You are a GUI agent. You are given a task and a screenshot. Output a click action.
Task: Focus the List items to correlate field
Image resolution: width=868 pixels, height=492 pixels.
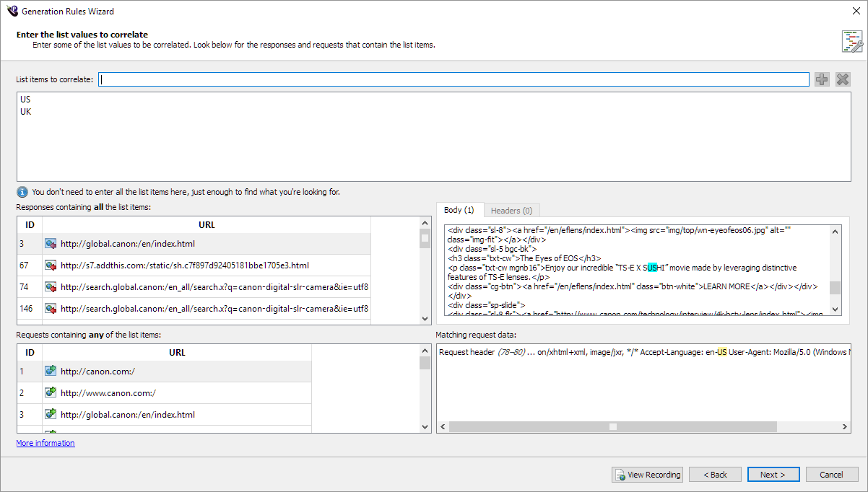[453, 79]
